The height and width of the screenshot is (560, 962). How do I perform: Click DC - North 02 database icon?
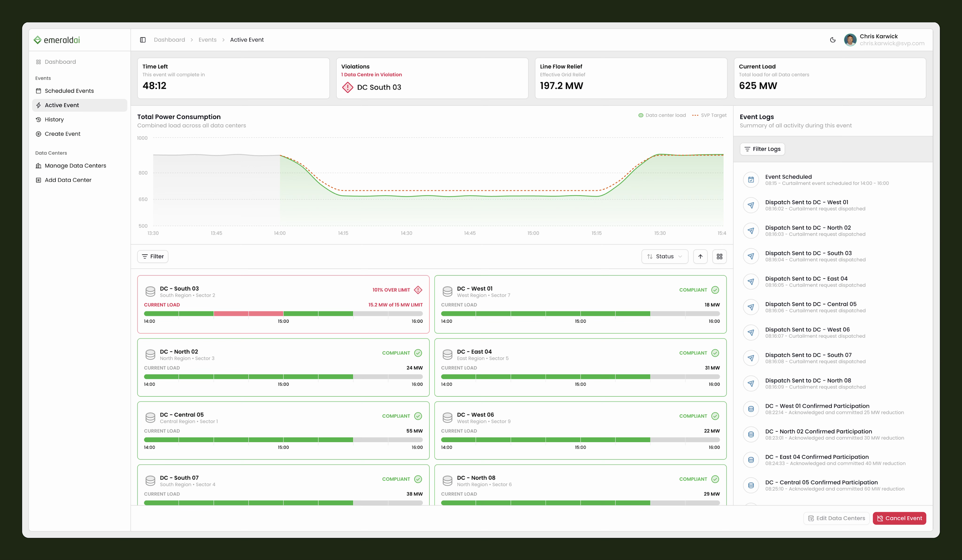coord(150,354)
